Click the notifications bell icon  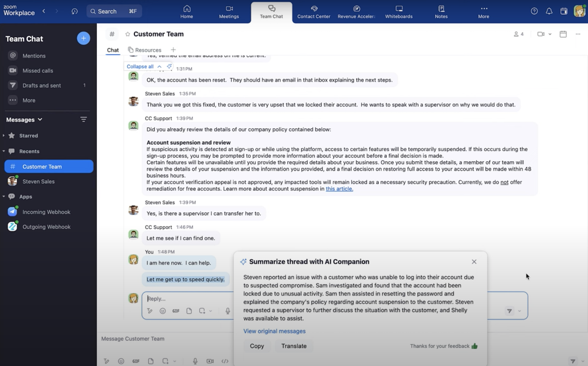[x=549, y=11]
